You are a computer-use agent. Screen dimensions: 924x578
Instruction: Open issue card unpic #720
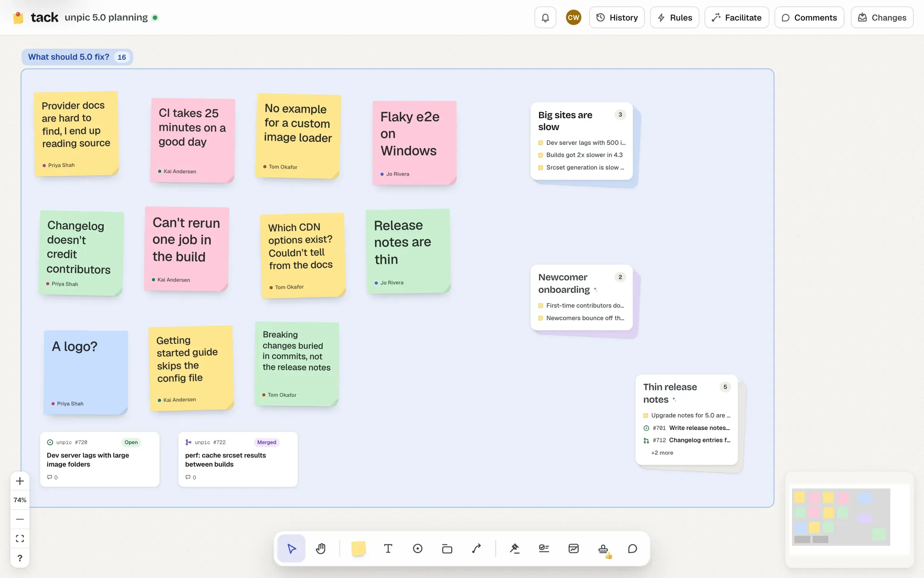point(100,459)
